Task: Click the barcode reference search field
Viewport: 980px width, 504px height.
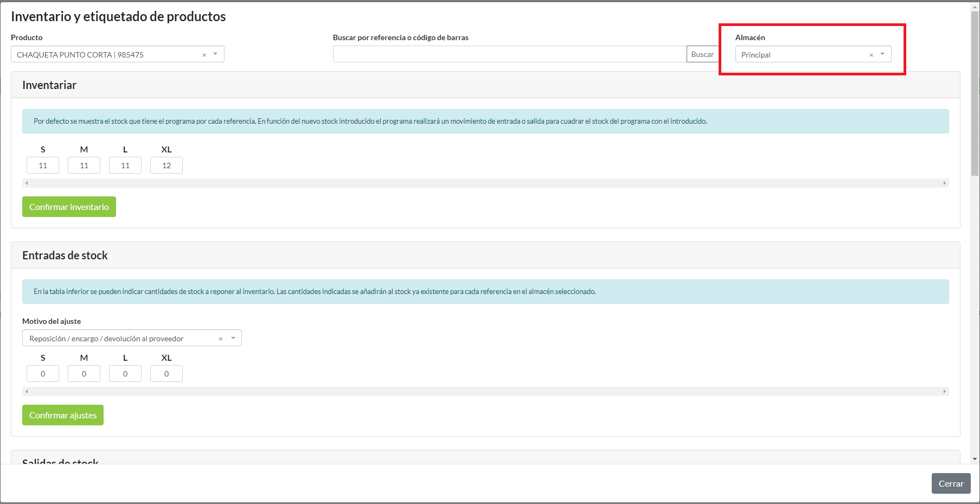Action: [x=509, y=54]
